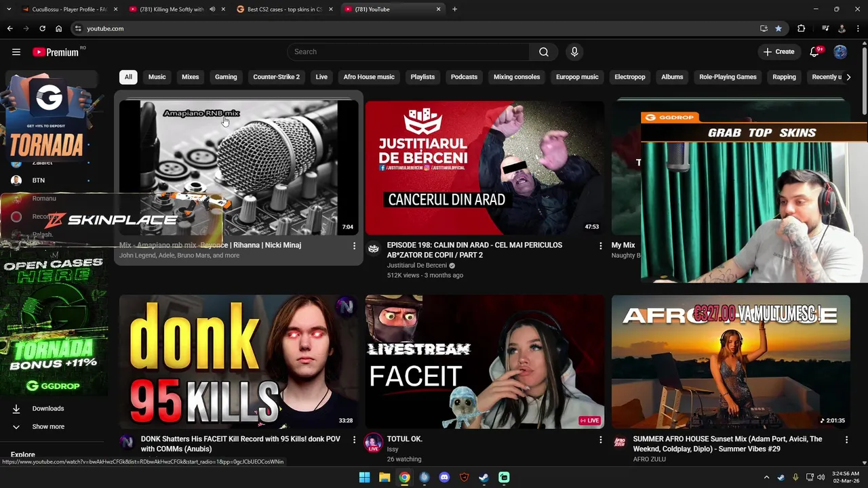The width and height of the screenshot is (868, 488).
Task: Open the install/cast icon in address bar
Action: coord(764,28)
